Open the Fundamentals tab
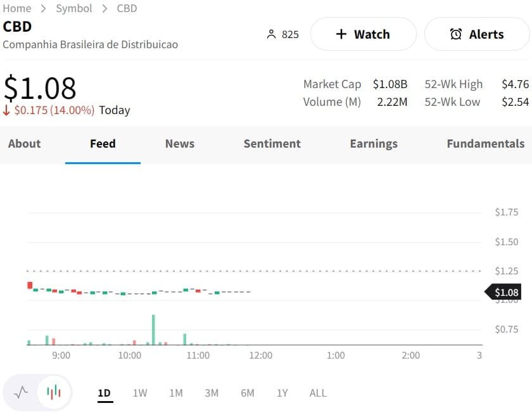The width and height of the screenshot is (532, 415). coord(485,144)
